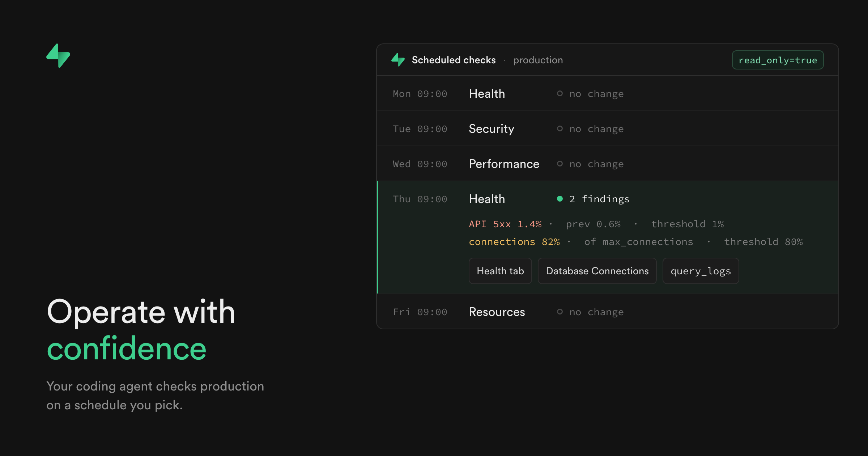Click the 'API 5xx 1.4%' finding
868x456 pixels.
coord(505,224)
